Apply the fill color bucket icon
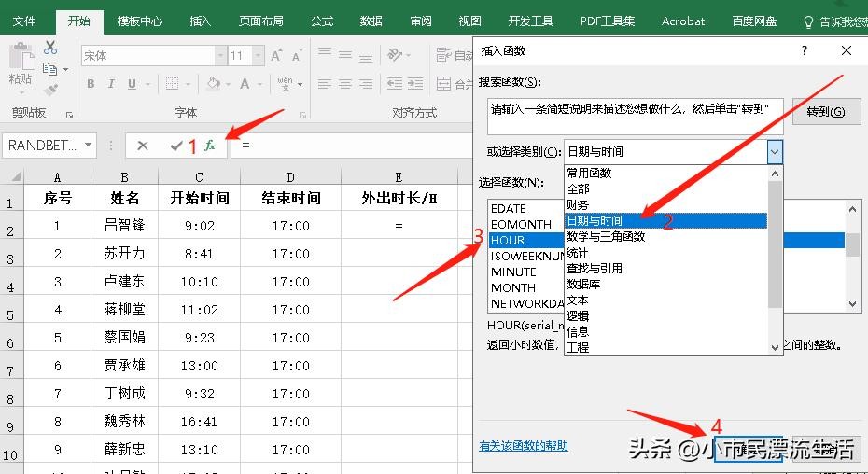This screenshot has width=868, height=474. click(213, 84)
